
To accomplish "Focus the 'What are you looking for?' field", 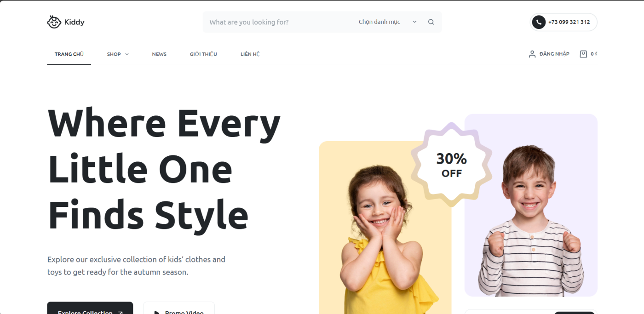I will coord(278,22).
